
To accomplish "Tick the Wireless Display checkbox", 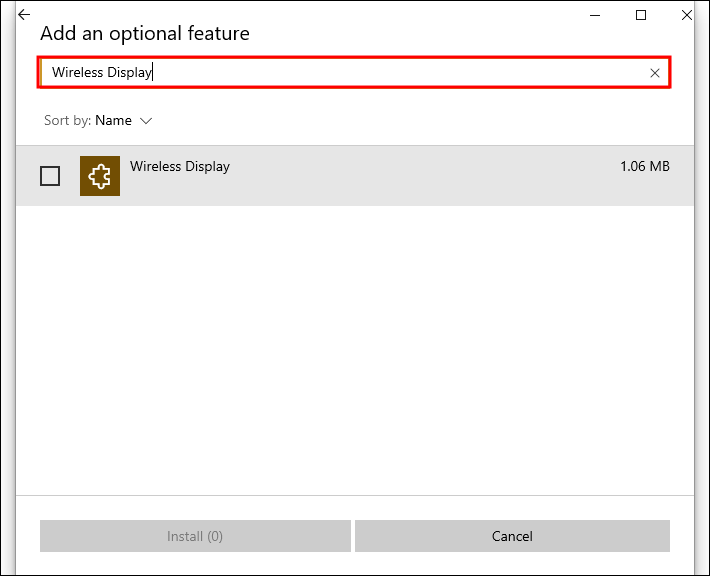I will pos(50,176).
